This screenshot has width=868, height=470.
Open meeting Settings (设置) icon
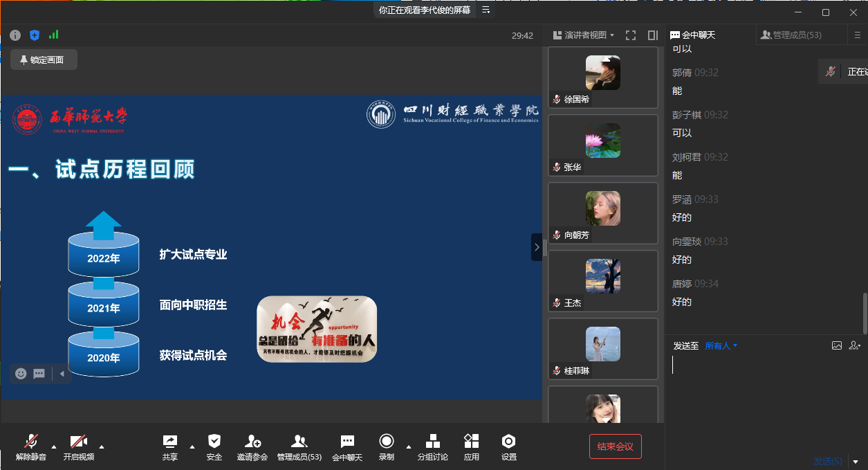pos(508,442)
